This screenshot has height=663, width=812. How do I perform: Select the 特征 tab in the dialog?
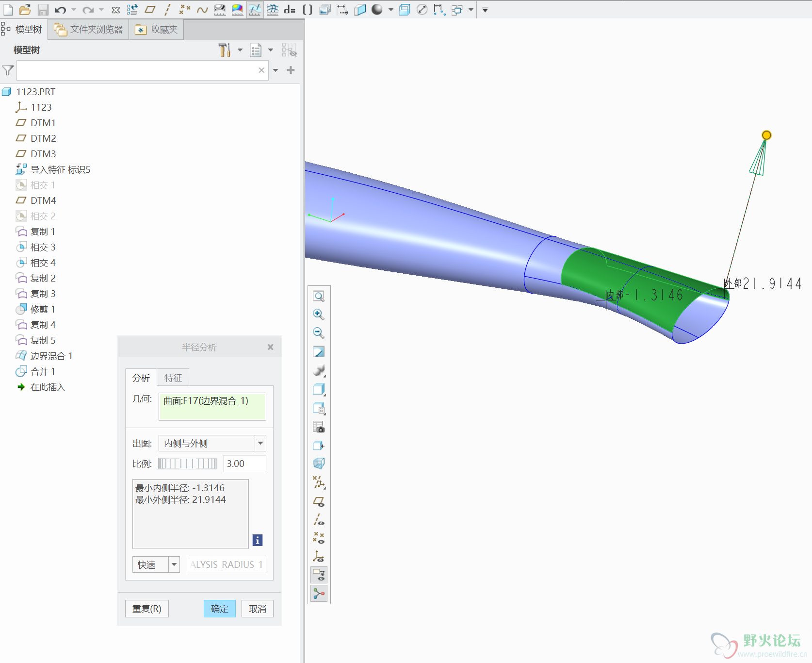(x=173, y=378)
